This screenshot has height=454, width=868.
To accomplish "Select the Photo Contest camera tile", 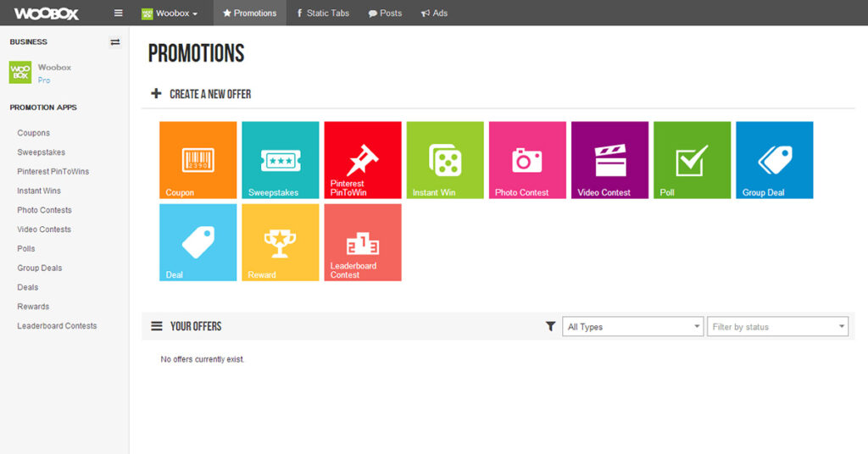I will coord(526,160).
